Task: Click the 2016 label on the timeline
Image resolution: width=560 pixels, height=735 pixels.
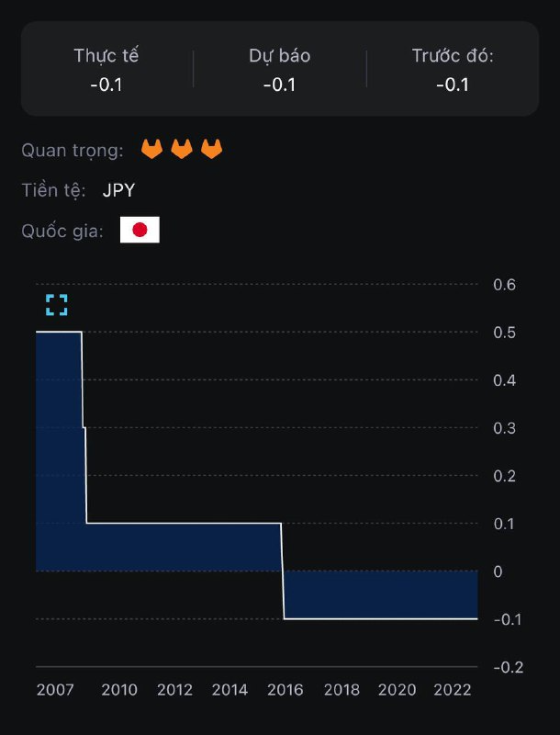Action: pyautogui.click(x=286, y=690)
